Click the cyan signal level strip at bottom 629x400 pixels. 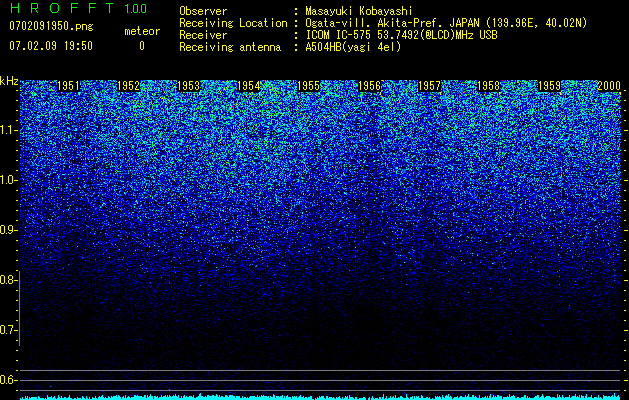[x=321, y=397]
